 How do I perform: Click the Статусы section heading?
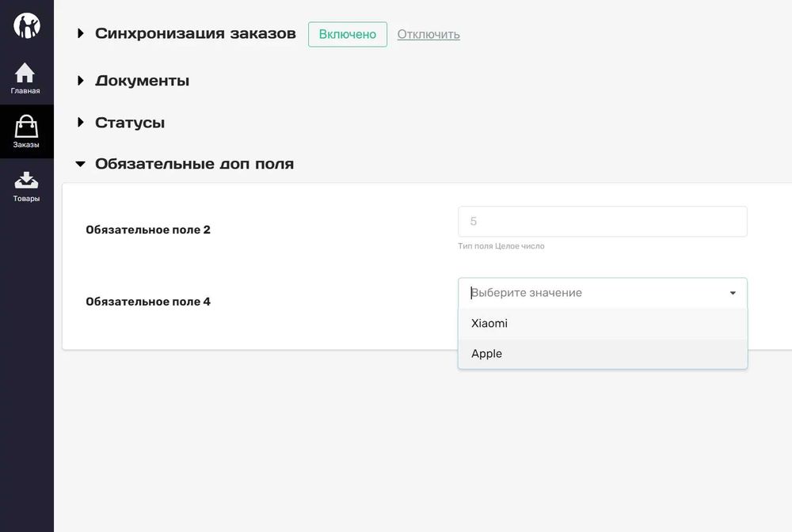[x=130, y=123]
